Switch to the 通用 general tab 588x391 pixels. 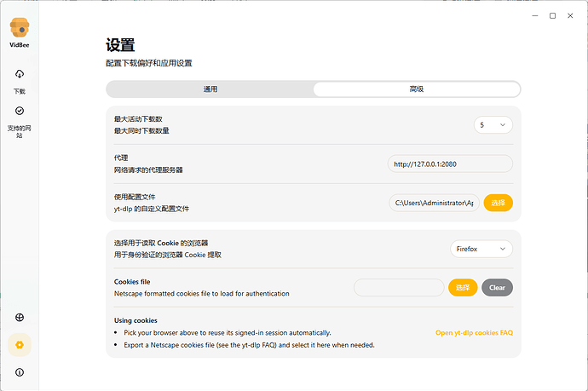210,89
